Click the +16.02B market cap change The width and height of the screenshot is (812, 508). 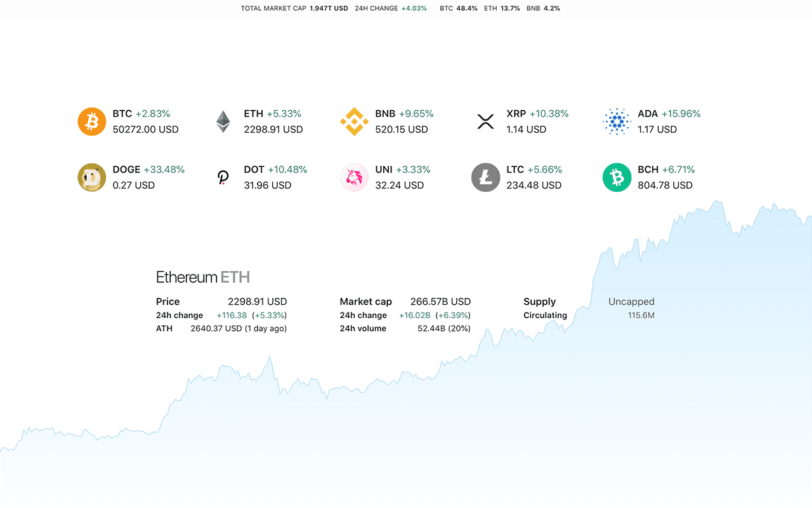(415, 315)
